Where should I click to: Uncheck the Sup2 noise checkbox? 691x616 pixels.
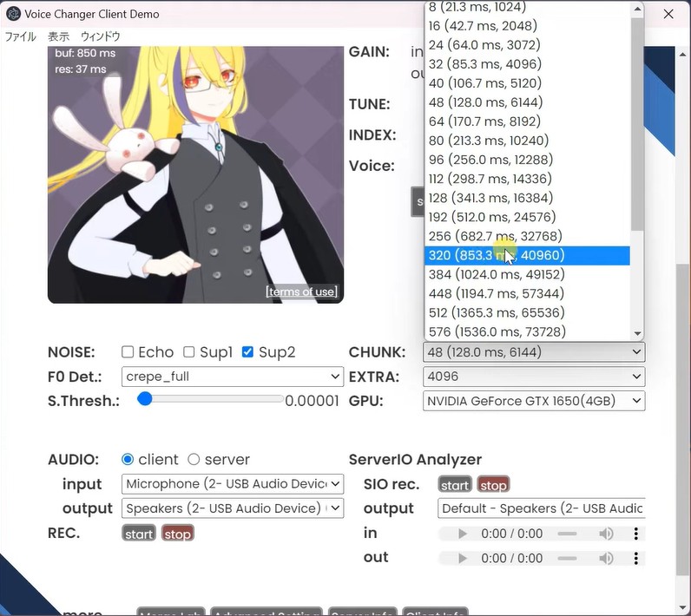click(247, 352)
